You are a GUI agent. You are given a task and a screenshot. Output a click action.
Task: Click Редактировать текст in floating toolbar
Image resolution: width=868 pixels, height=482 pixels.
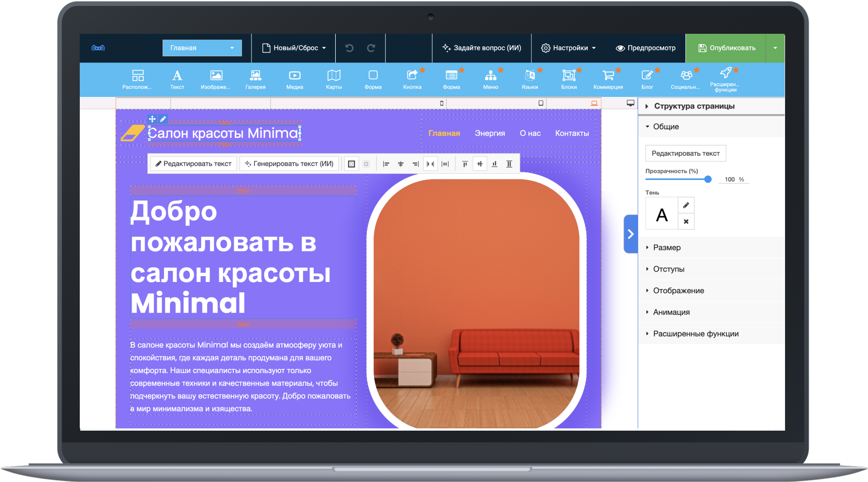pyautogui.click(x=193, y=164)
